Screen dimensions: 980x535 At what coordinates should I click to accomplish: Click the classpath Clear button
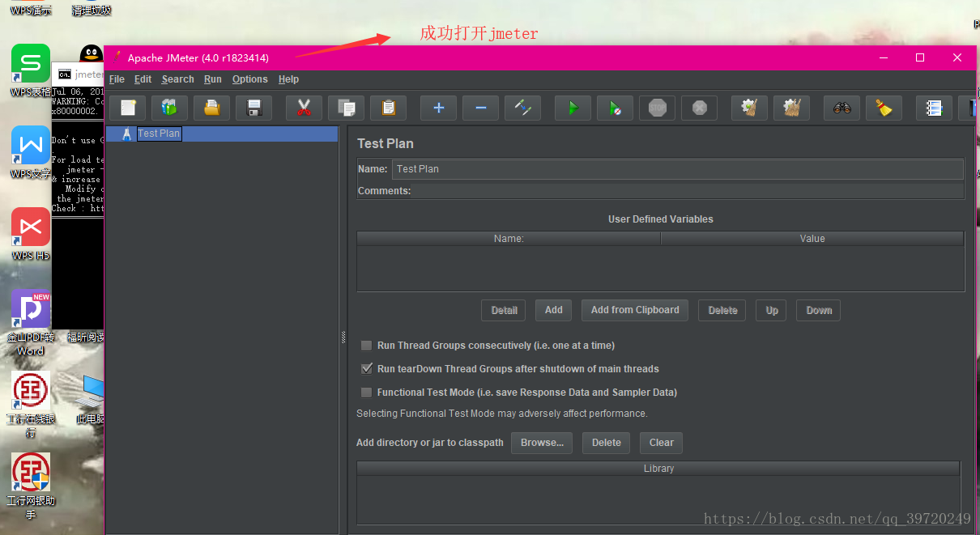[x=661, y=443]
